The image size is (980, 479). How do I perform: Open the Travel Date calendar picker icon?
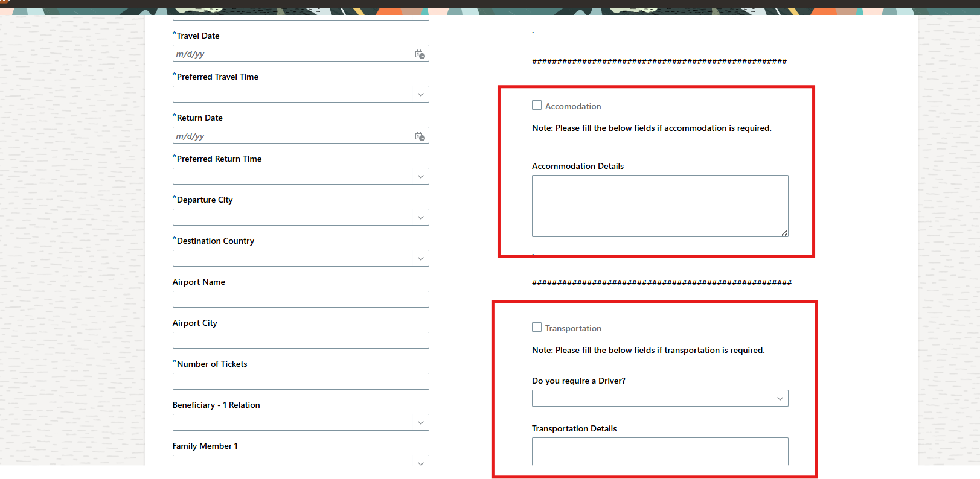[420, 54]
